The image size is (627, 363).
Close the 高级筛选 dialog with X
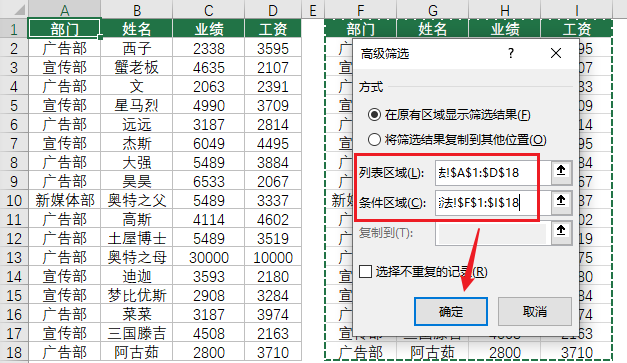[556, 53]
